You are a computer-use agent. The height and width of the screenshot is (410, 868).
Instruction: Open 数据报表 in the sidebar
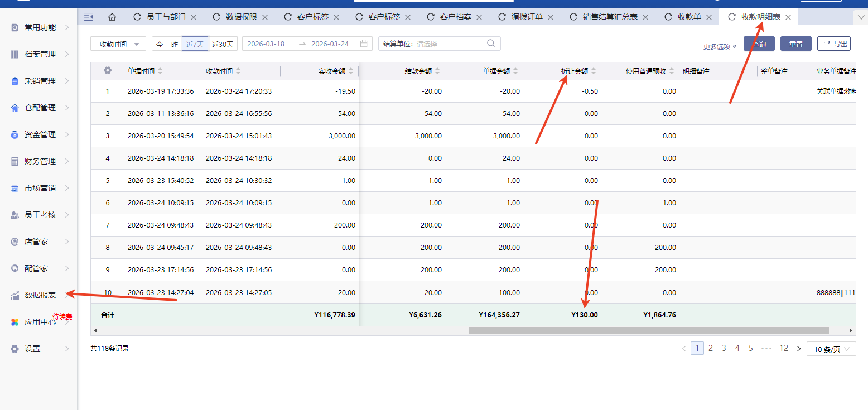(40, 295)
